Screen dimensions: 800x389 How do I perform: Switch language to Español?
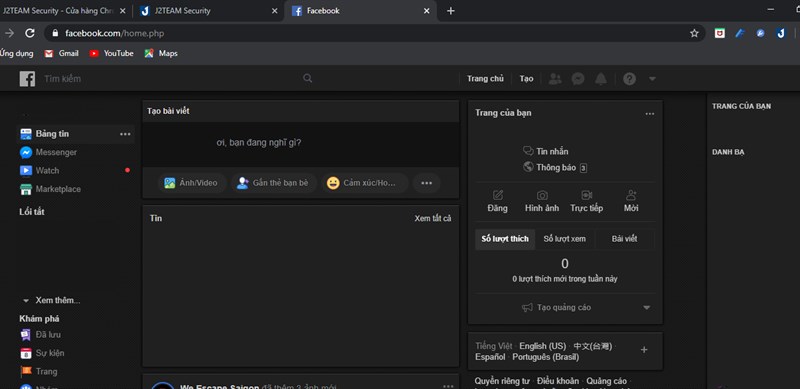[x=490, y=357]
